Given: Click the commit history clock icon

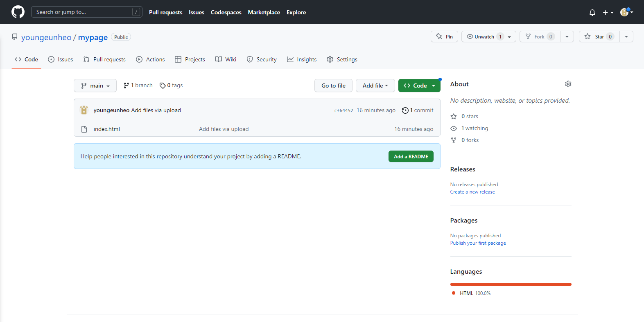Looking at the screenshot, I should coord(405,110).
